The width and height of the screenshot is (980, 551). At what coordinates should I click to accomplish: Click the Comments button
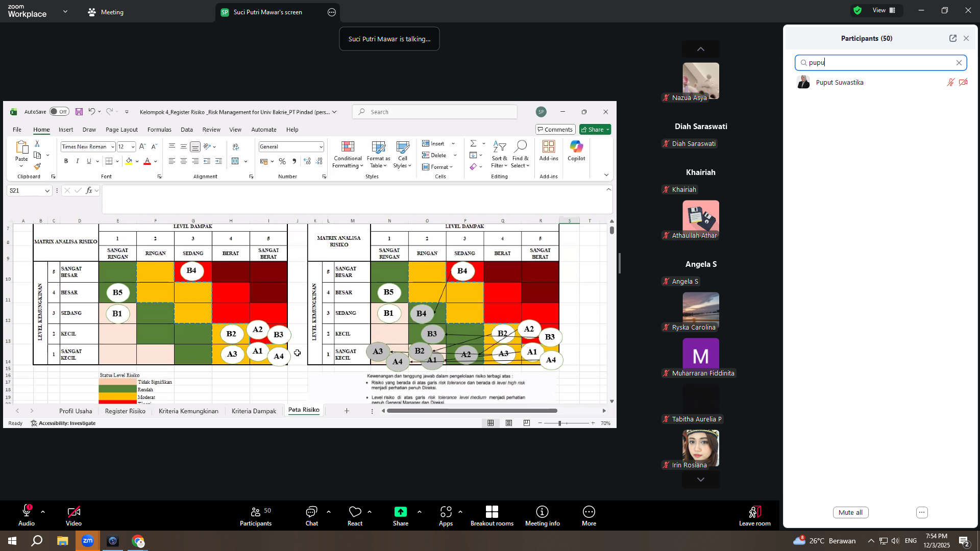[x=555, y=130]
